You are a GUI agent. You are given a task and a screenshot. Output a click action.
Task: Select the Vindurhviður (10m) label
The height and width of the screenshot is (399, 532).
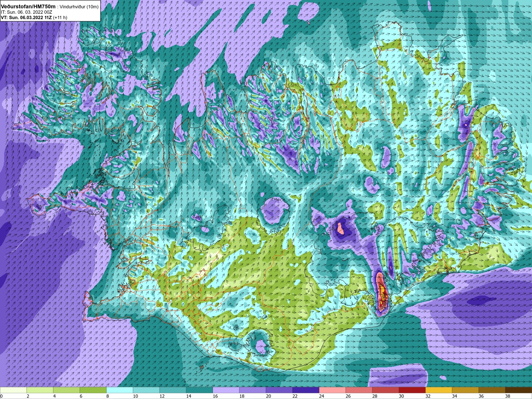pyautogui.click(x=79, y=7)
